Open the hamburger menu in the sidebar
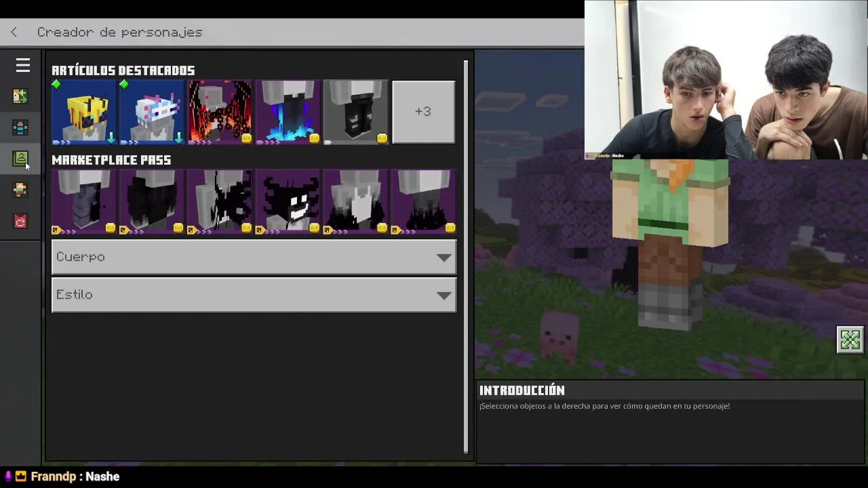The width and height of the screenshot is (868, 488). 23,65
